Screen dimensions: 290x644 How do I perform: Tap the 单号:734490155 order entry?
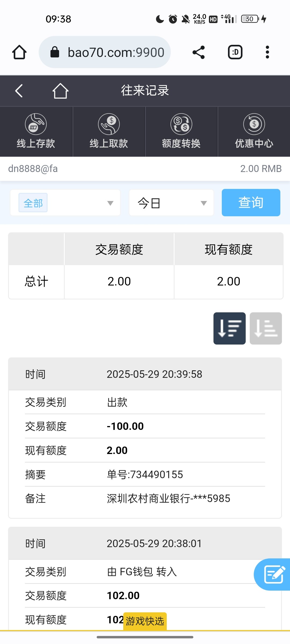pyautogui.click(x=145, y=474)
